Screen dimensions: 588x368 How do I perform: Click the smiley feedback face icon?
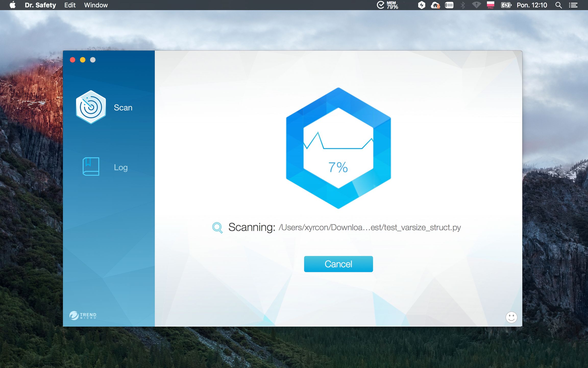pyautogui.click(x=511, y=317)
